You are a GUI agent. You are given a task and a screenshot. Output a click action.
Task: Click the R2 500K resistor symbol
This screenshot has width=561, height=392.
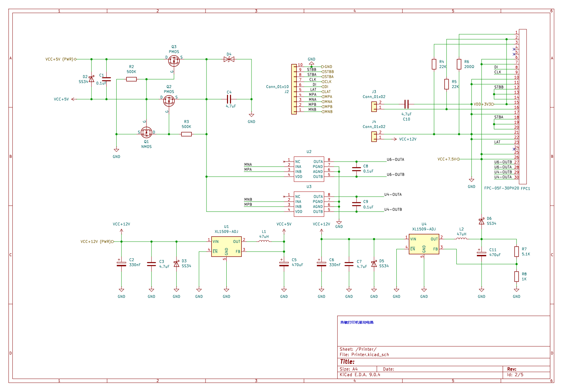pos(131,79)
